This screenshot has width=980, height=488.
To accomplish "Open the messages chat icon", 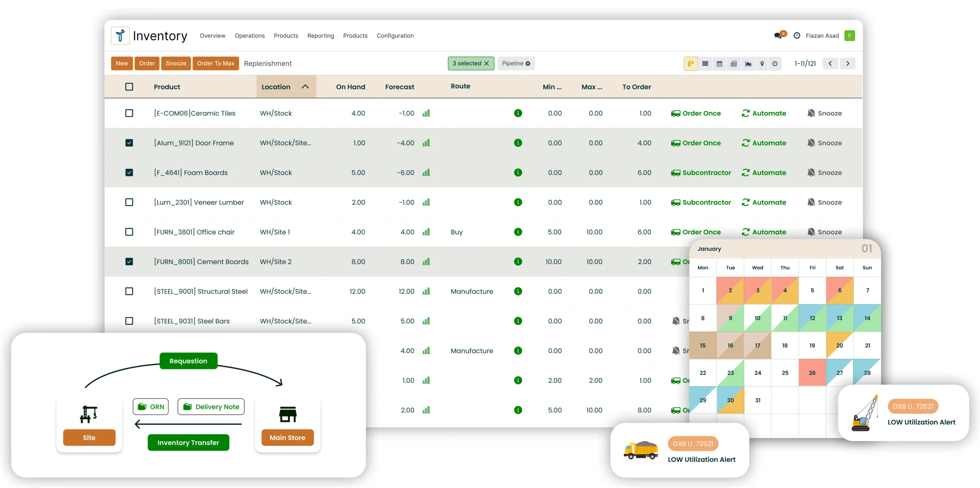I will [x=778, y=36].
